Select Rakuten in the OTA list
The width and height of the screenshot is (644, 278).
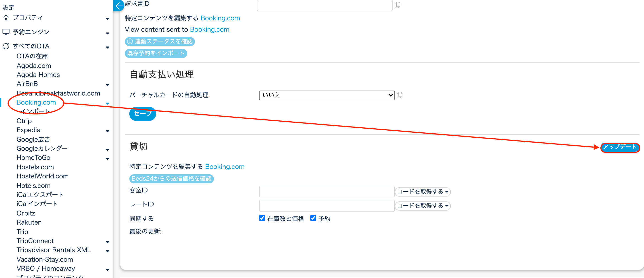(29, 223)
